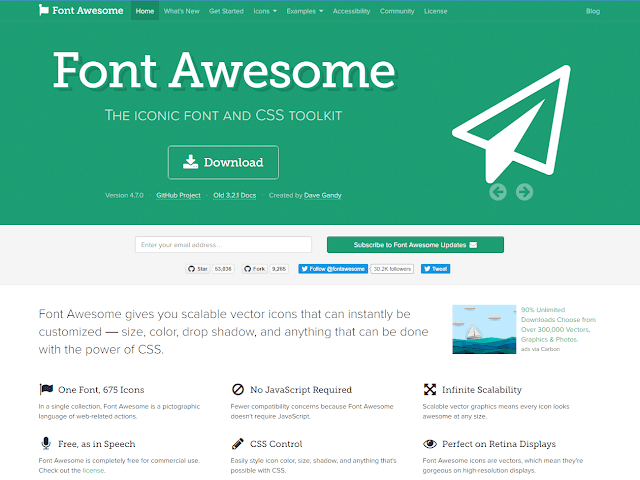Show previous icon with left arrow

pyautogui.click(x=498, y=192)
